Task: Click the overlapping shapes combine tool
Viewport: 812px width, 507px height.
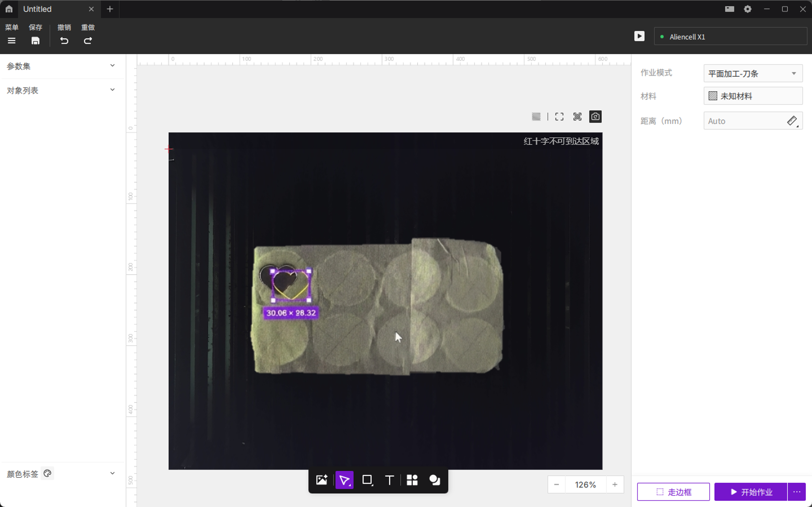Action: pos(435,480)
